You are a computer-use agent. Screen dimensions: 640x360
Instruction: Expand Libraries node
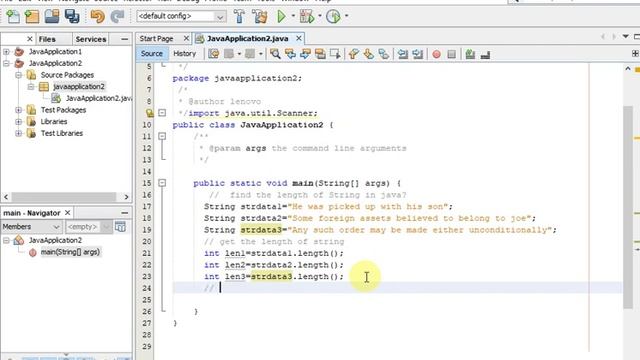18,122
